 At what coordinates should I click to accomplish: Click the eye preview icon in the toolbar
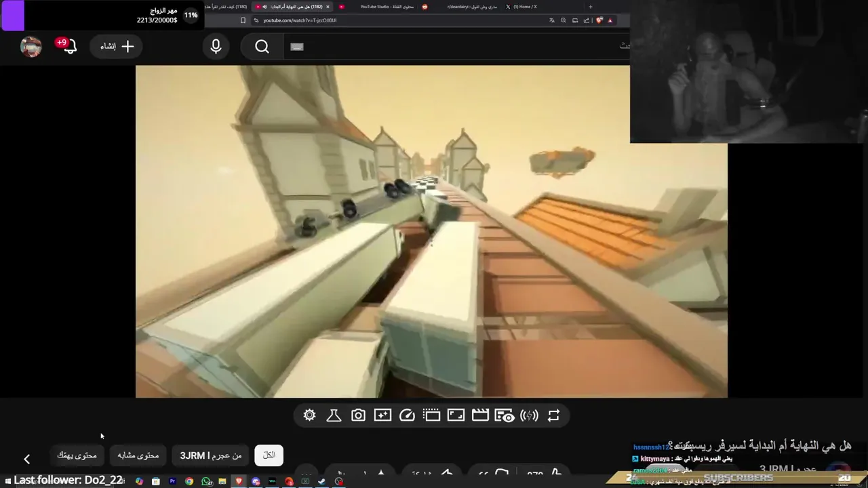(x=505, y=415)
